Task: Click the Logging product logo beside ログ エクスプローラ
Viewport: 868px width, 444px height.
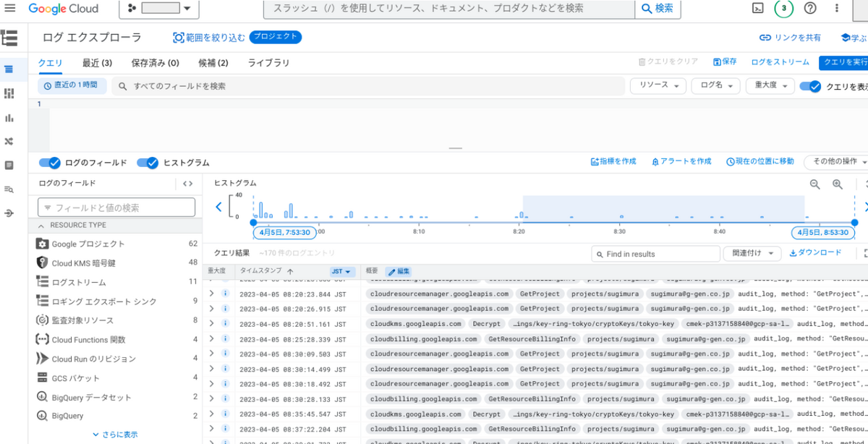Action: (x=9, y=38)
